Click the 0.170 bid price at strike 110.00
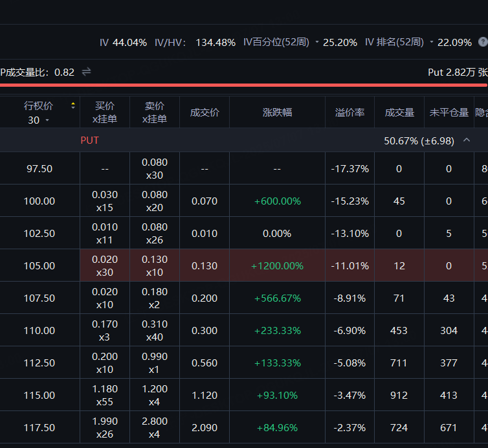This screenshot has width=488, height=448. (105, 324)
